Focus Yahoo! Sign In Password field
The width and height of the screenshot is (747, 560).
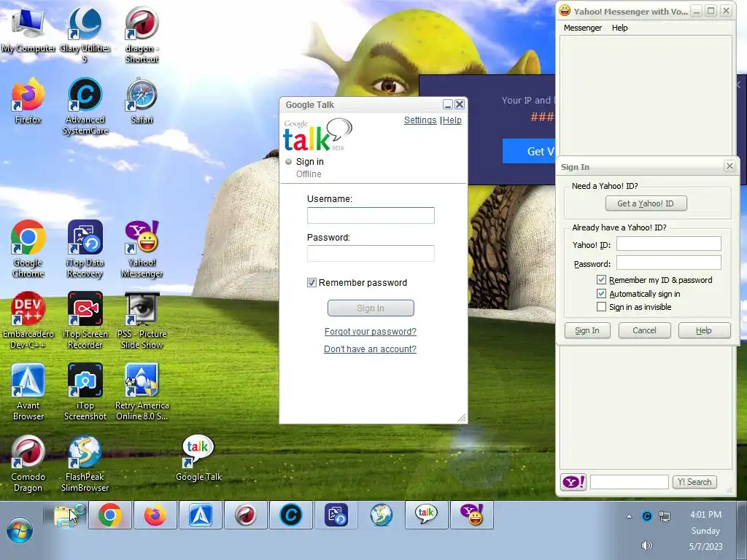(x=669, y=262)
